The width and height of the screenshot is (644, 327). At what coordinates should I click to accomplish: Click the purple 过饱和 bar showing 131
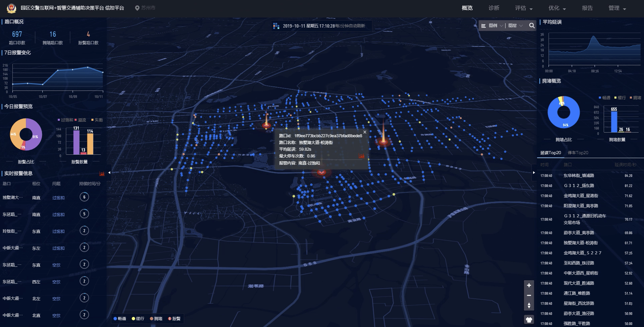pyautogui.click(x=76, y=142)
